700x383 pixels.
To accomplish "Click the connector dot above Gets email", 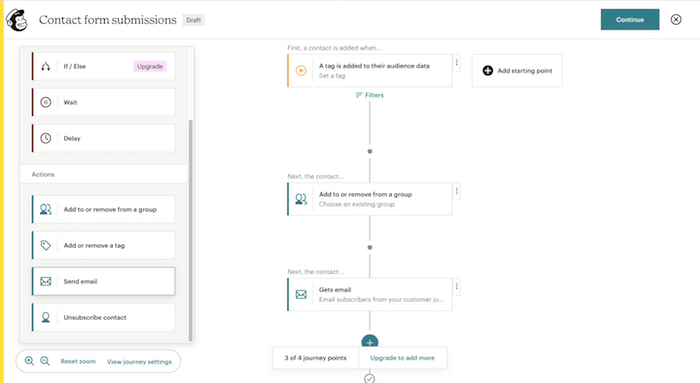I will coord(370,247).
